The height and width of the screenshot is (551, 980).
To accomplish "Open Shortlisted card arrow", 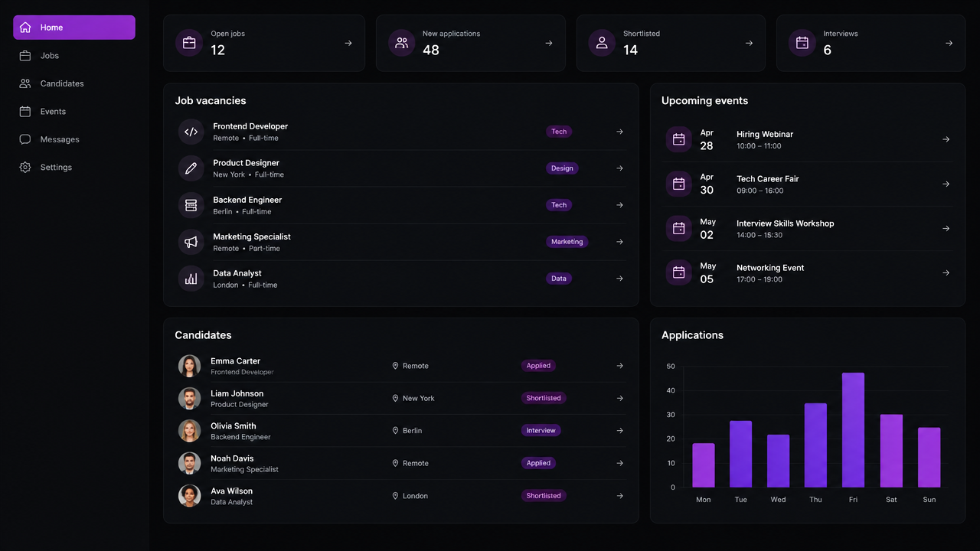I will (749, 44).
